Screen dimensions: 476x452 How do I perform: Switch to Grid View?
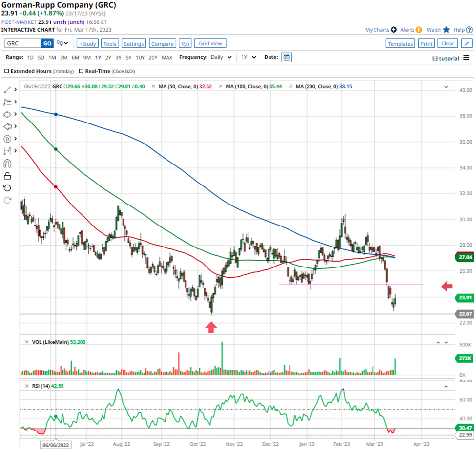(210, 43)
